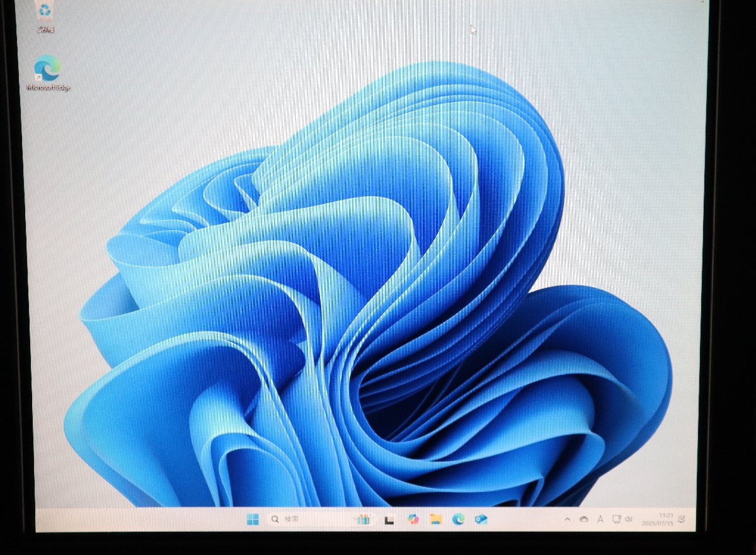Image resolution: width=756 pixels, height=555 pixels.
Task: Select the Microsoft Edge desktop shortcut
Action: click(x=49, y=72)
